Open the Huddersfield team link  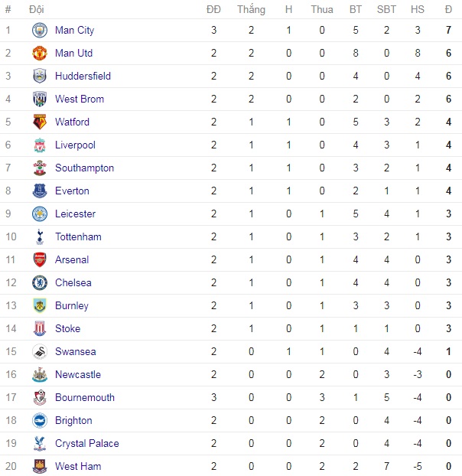(x=83, y=76)
